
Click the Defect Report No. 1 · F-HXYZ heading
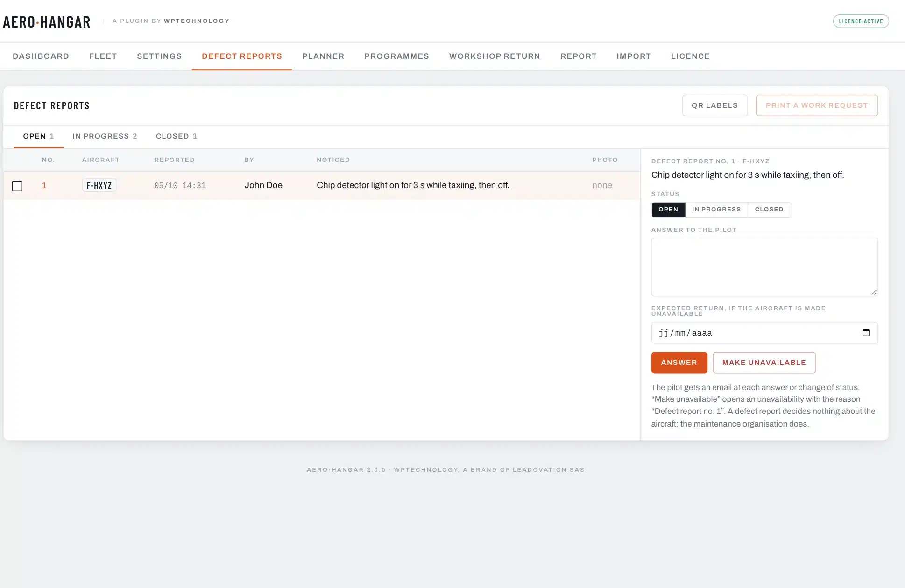pos(710,161)
